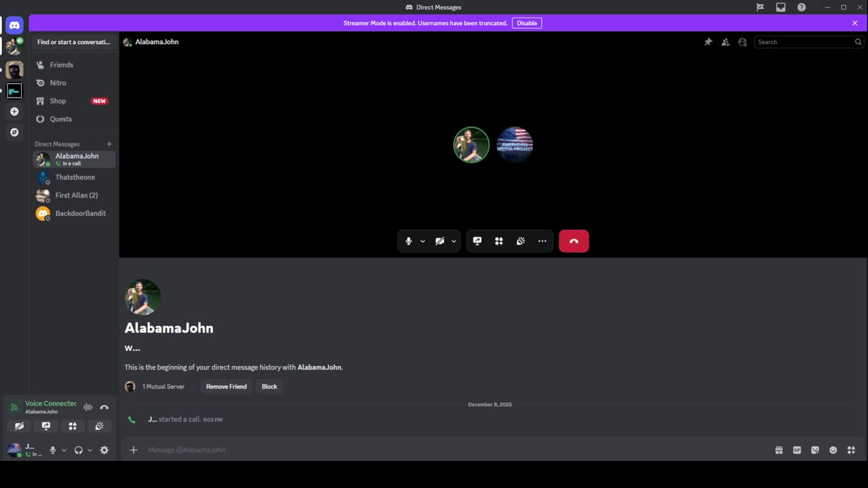Click the voice connection signal icon
868x488 pixels.
(14, 407)
